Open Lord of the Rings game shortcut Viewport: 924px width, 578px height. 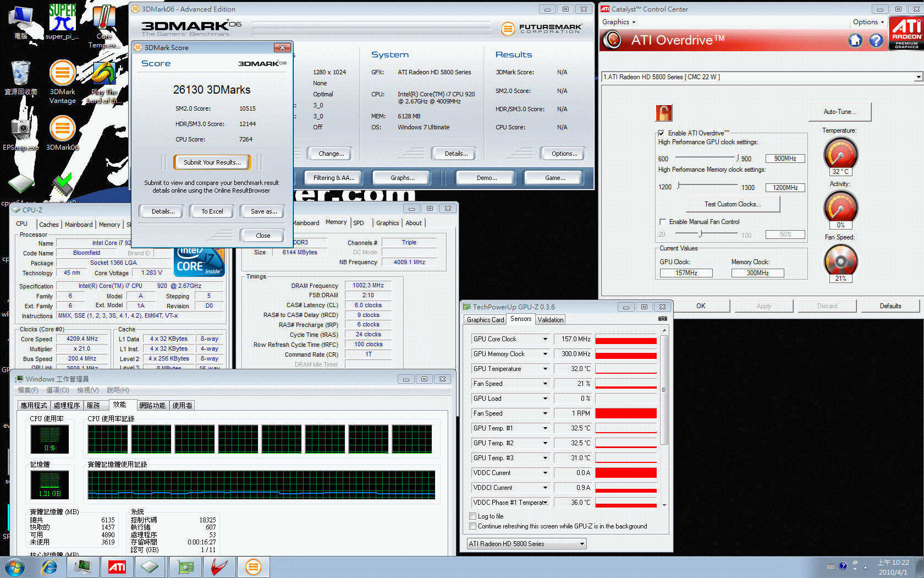coord(104,81)
